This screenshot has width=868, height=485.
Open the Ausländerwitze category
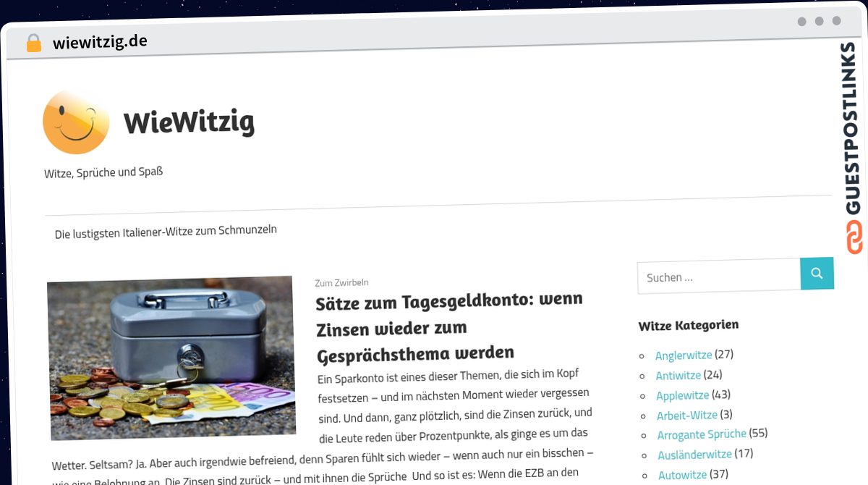[695, 455]
